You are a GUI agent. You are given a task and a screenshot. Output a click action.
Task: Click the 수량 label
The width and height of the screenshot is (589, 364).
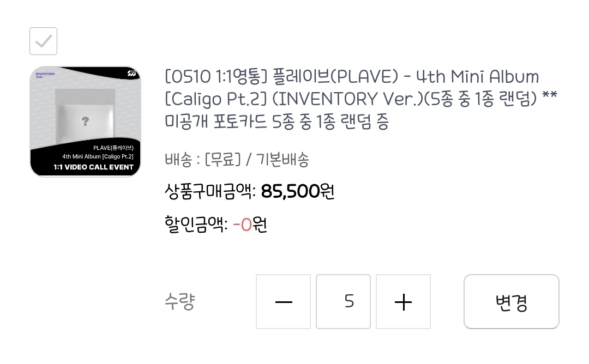180,302
